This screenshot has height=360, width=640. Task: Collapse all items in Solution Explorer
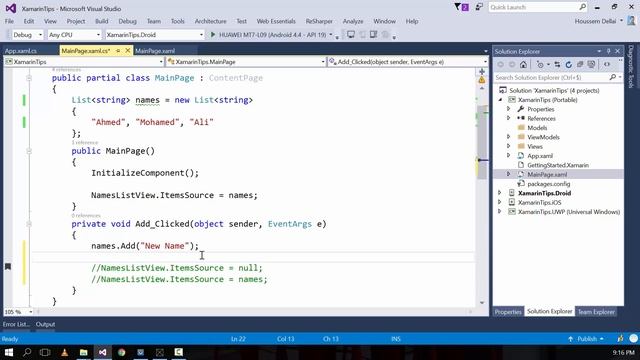pos(580,64)
